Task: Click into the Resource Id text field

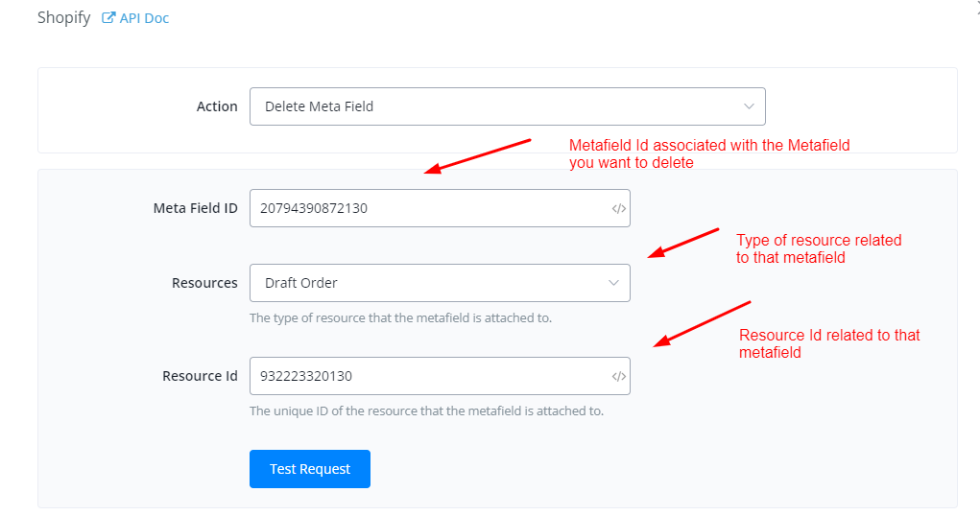Action: tap(427, 377)
